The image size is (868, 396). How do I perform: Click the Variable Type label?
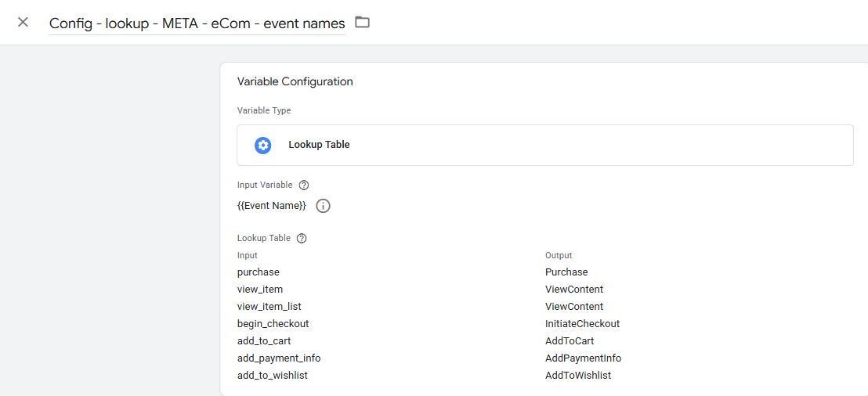(x=264, y=110)
